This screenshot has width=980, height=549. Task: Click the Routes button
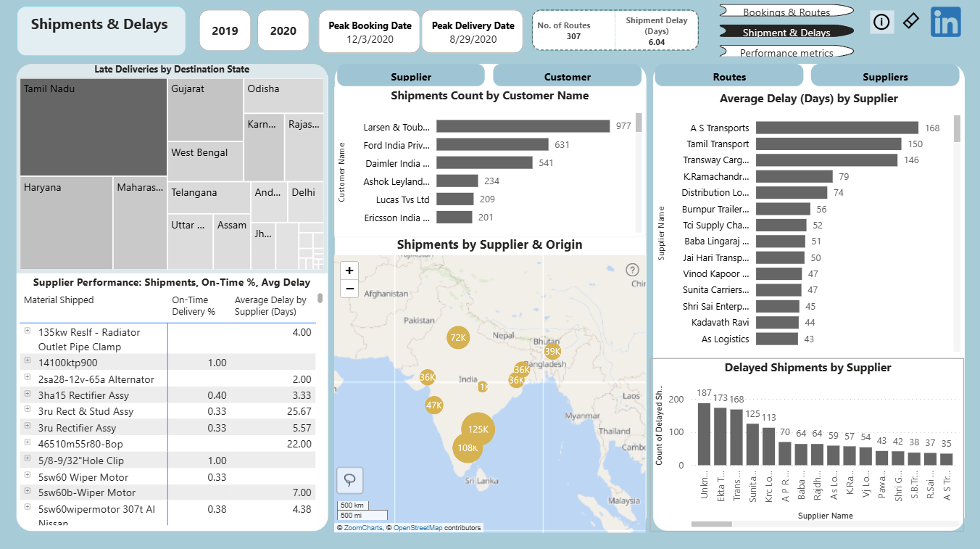(x=729, y=76)
